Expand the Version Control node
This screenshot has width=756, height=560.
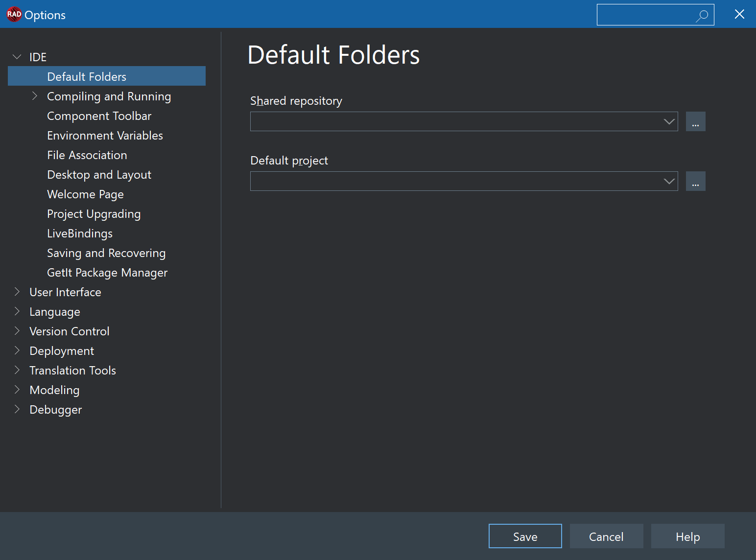tap(17, 331)
